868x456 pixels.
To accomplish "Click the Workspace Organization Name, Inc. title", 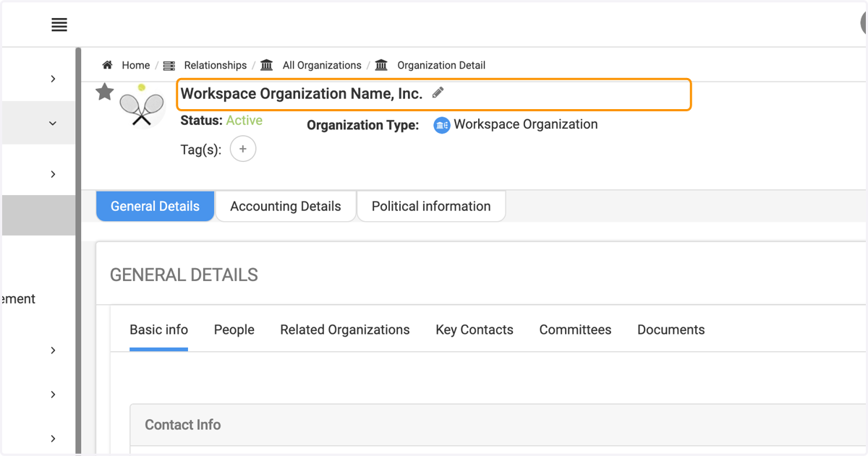I will click(x=302, y=93).
